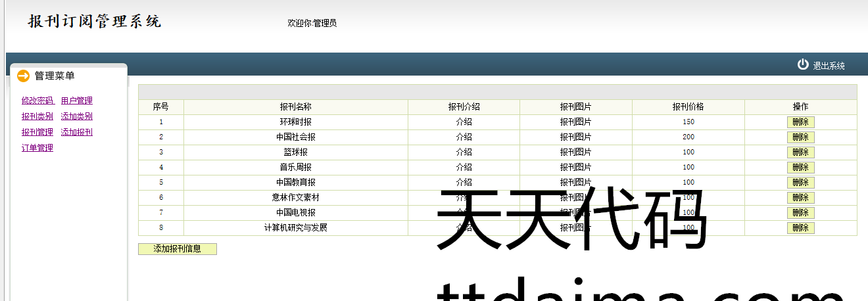Click the power icon beside 退出系统

tap(802, 64)
